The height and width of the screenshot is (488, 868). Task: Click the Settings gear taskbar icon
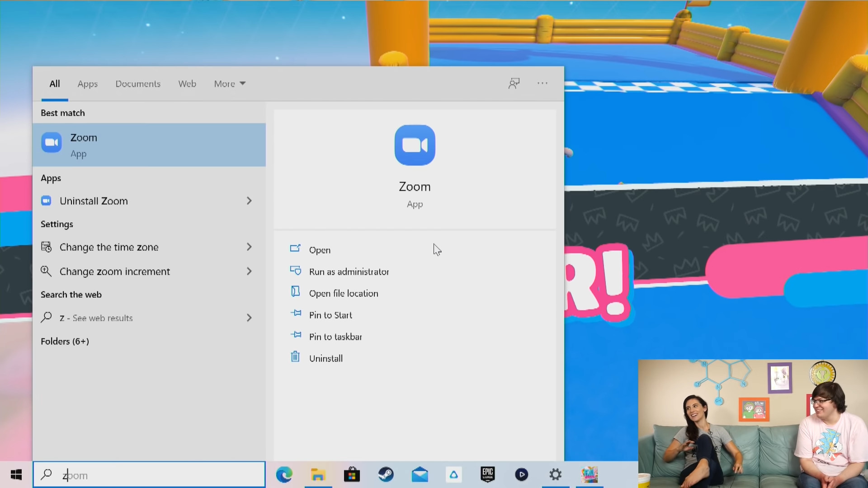click(555, 474)
